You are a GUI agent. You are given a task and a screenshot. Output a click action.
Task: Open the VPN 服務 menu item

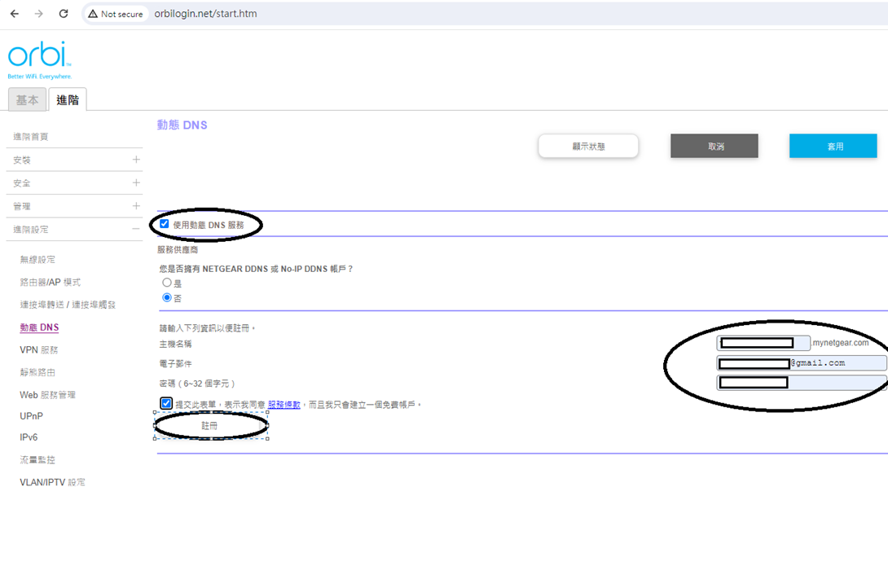(x=38, y=349)
